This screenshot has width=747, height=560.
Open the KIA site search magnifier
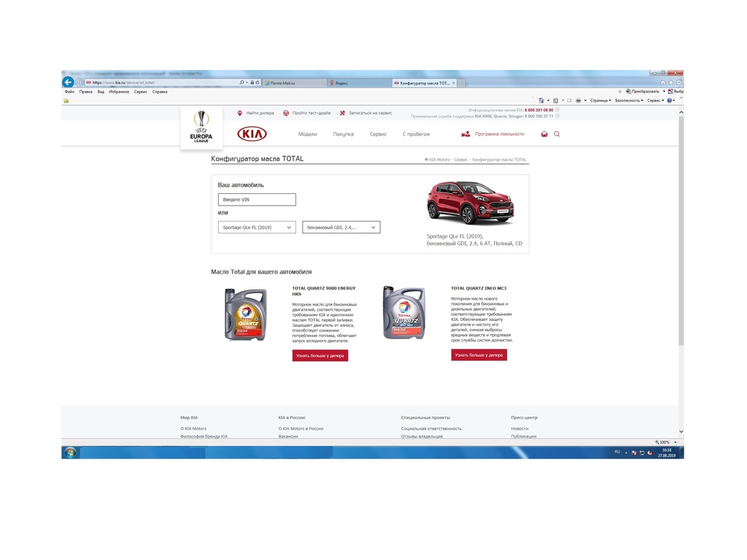(x=557, y=134)
